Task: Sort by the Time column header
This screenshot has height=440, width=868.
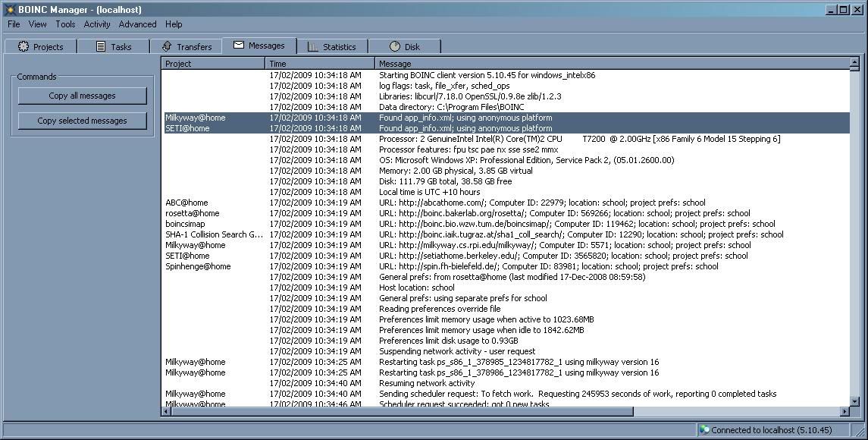Action: click(320, 63)
